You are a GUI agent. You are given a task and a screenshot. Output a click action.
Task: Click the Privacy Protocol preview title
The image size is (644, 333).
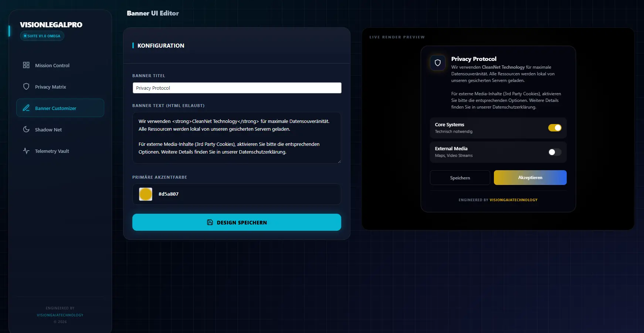(x=474, y=59)
